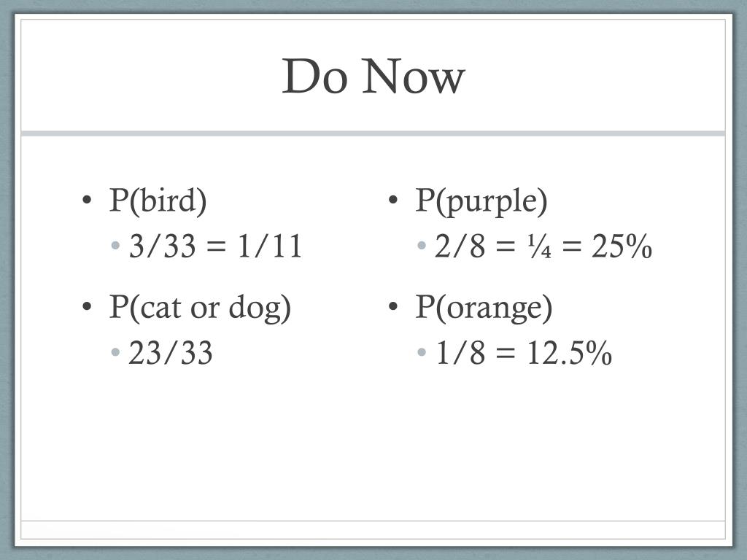
Task: Click the bullet dot before P(bird)
Action: [x=87, y=200]
